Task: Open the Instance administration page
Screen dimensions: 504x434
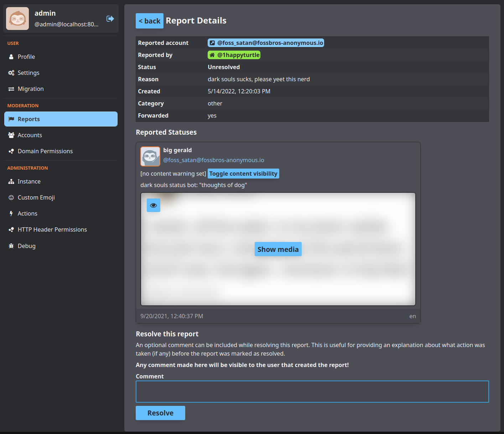Action: (x=11, y=181)
